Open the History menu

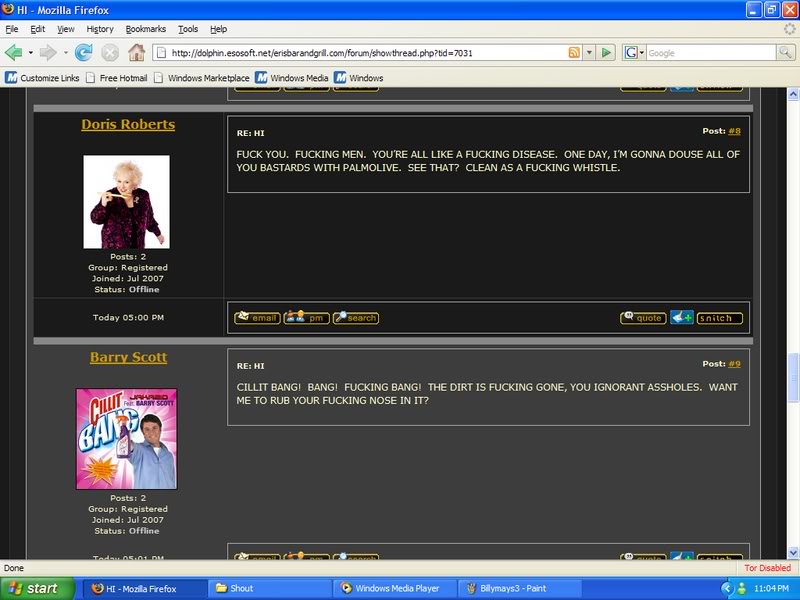(x=100, y=29)
